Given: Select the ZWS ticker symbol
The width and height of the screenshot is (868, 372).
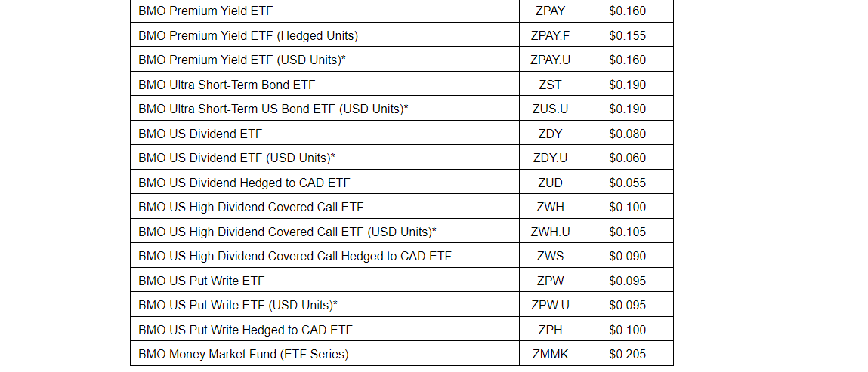Looking at the screenshot, I should [x=550, y=256].
